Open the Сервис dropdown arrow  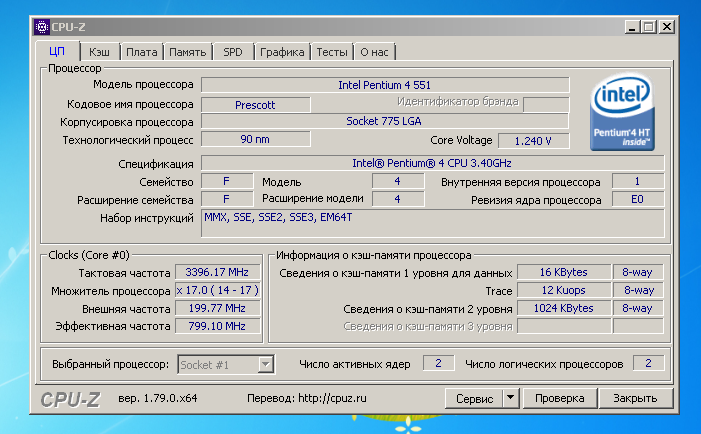point(511,398)
